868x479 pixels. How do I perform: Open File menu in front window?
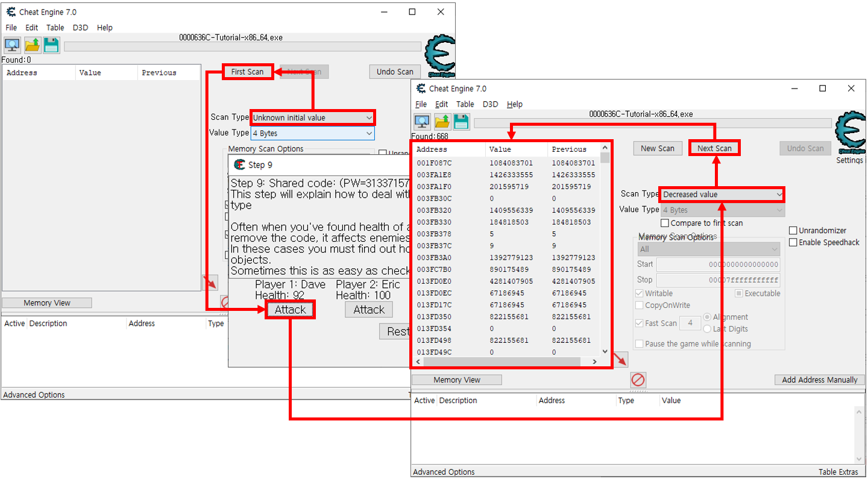[421, 104]
